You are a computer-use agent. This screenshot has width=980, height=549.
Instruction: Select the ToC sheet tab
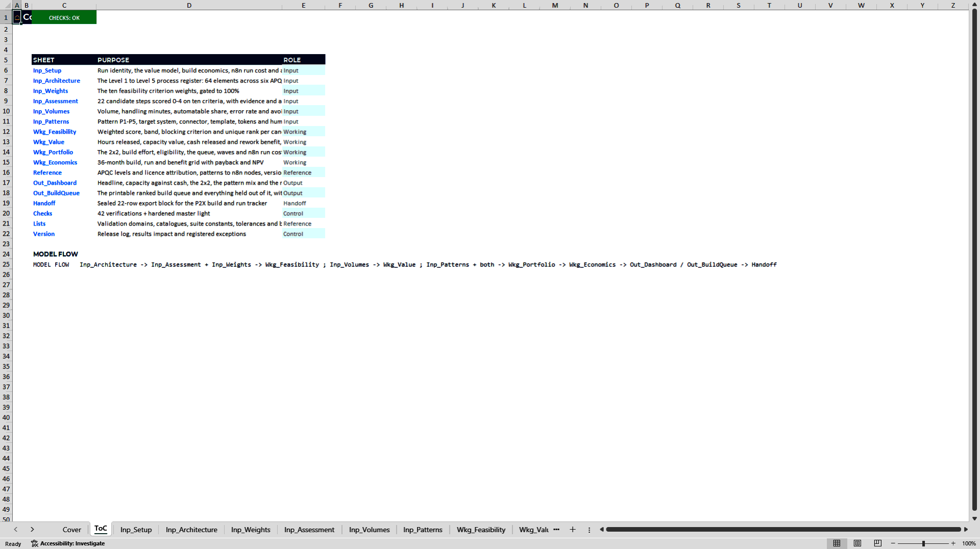(101, 529)
